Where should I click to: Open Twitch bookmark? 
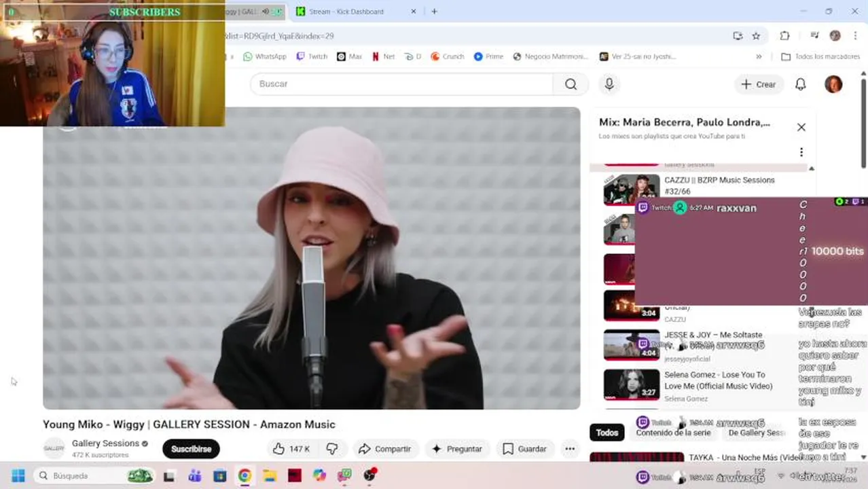(x=312, y=56)
